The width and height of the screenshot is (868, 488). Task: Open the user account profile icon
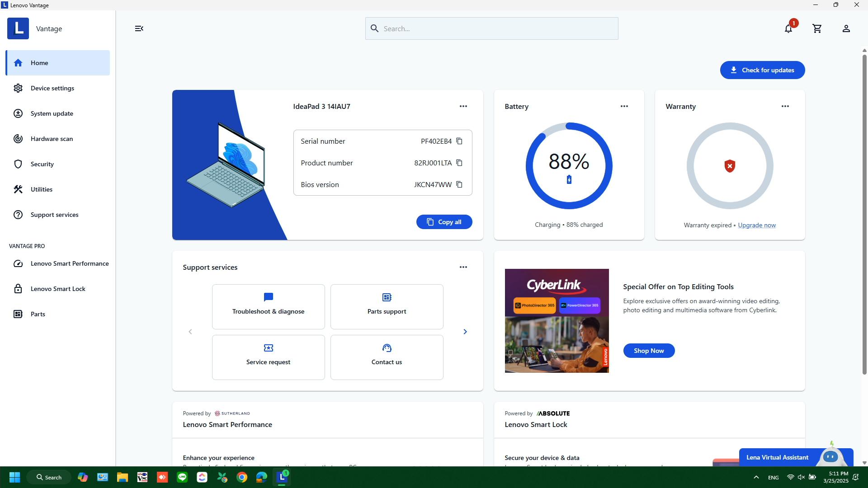[846, 28]
